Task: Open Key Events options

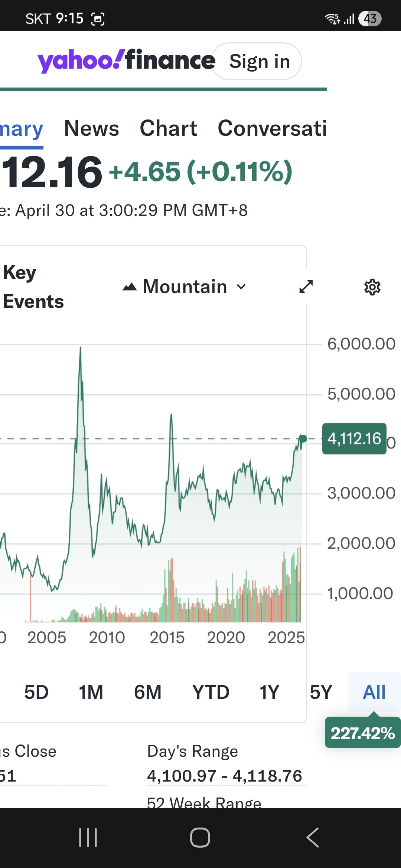Action: pos(33,287)
